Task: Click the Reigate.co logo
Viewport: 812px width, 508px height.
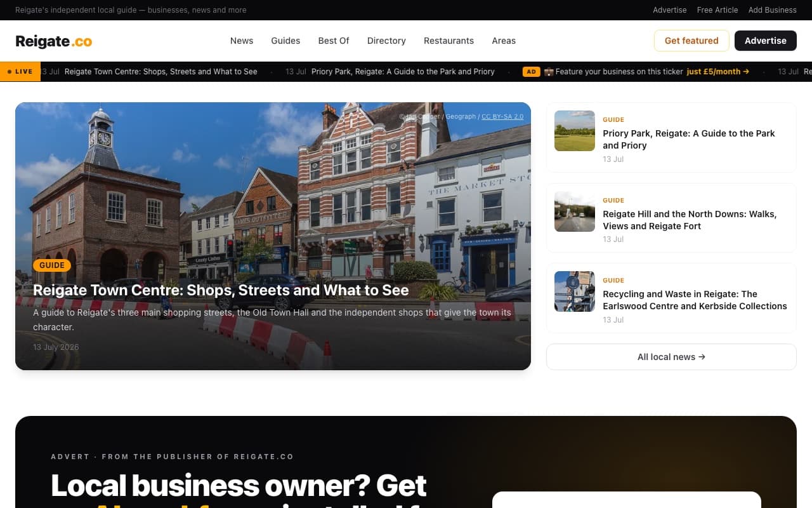Action: 54,41
